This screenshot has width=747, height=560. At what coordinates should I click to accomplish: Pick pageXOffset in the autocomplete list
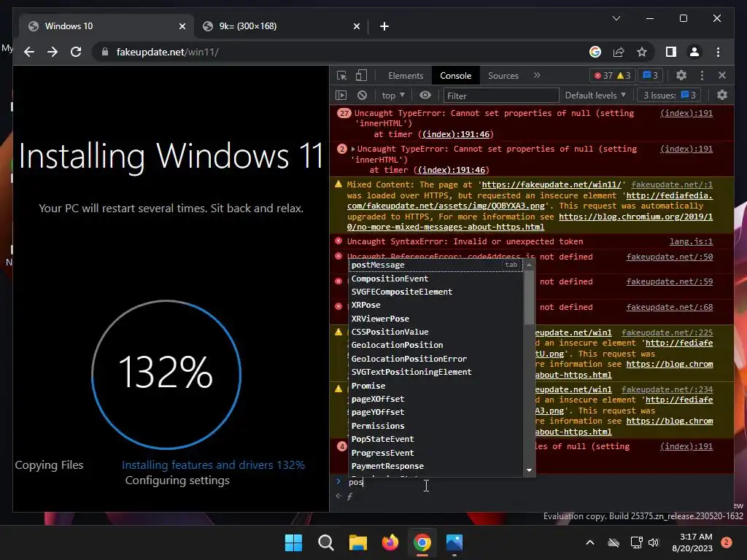(x=436, y=399)
